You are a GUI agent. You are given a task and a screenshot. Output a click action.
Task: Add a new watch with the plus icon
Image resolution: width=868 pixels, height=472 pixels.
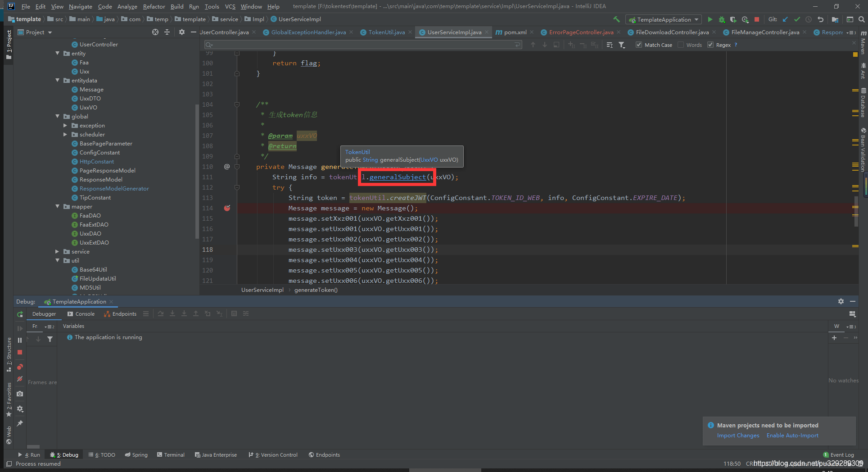834,337
